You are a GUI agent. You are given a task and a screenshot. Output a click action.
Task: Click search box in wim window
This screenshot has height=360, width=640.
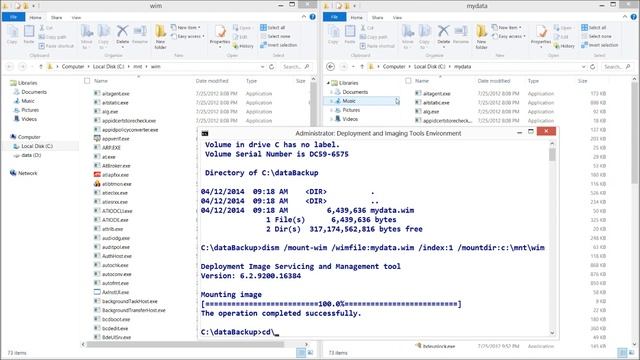point(296,67)
